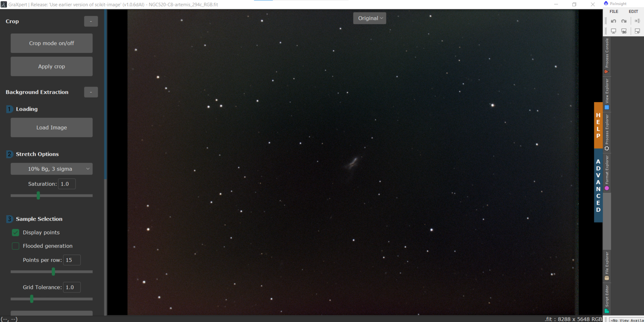Open the Script Editor side tab
This screenshot has height=322, width=644.
point(607,299)
